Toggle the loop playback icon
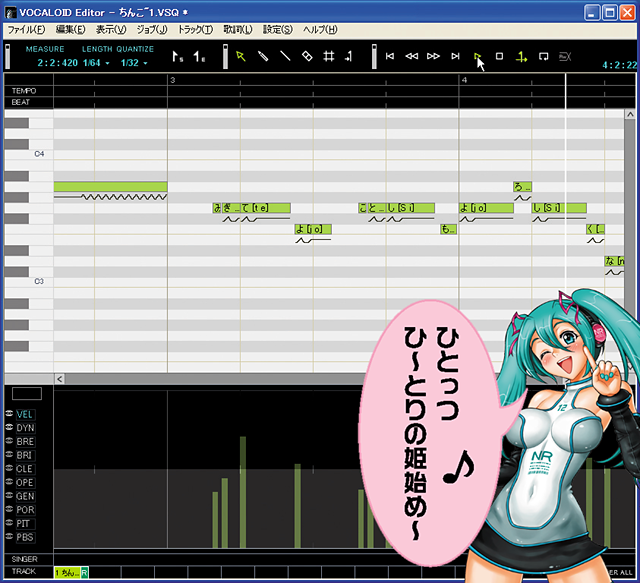This screenshot has width=640, height=583. pos(543,56)
